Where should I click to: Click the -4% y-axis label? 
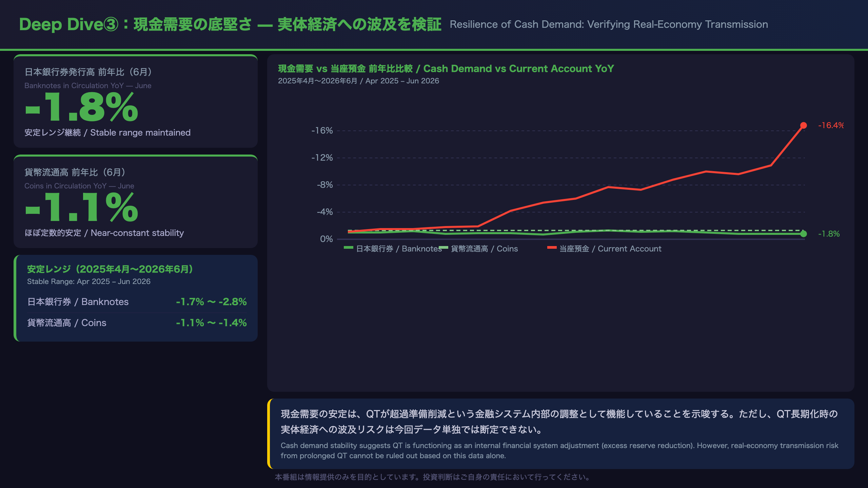coord(325,212)
